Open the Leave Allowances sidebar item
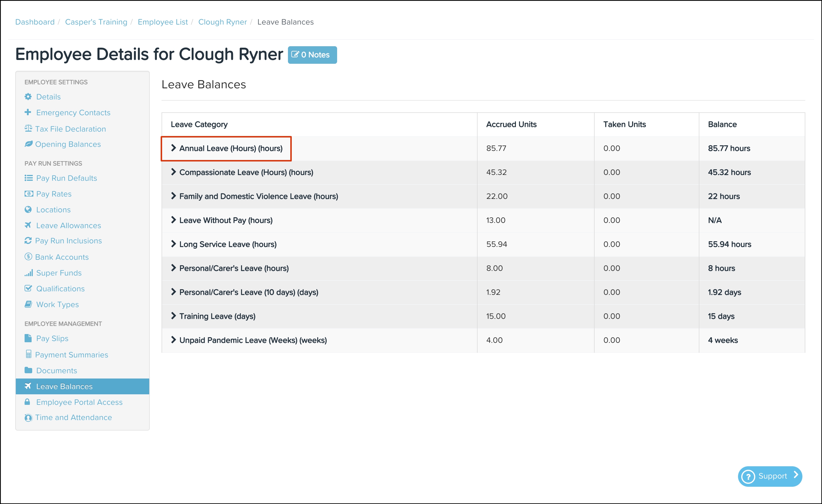 coord(68,226)
